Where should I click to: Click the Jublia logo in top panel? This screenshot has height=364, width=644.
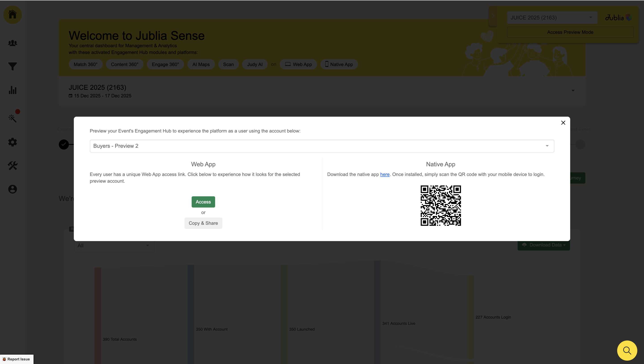click(618, 17)
